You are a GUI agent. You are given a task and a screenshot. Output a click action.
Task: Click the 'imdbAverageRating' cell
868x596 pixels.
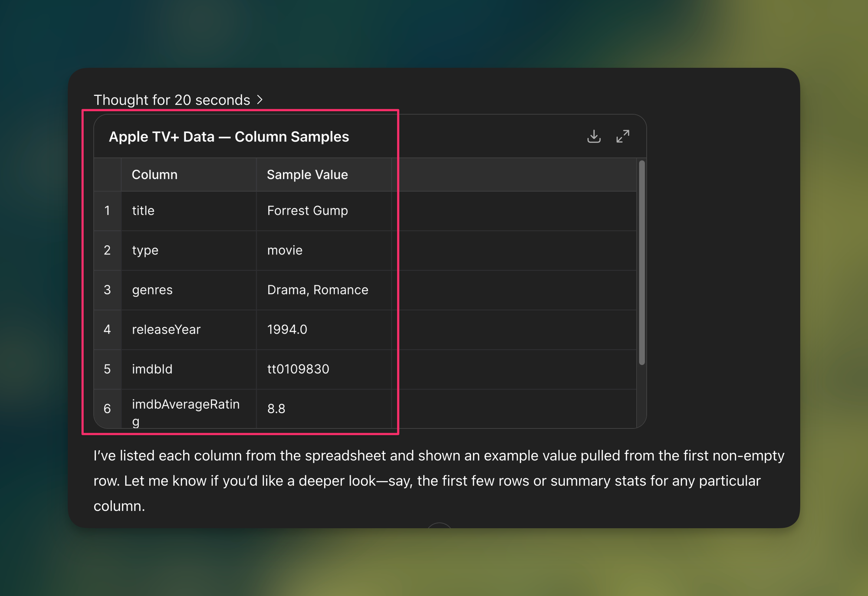click(x=188, y=409)
